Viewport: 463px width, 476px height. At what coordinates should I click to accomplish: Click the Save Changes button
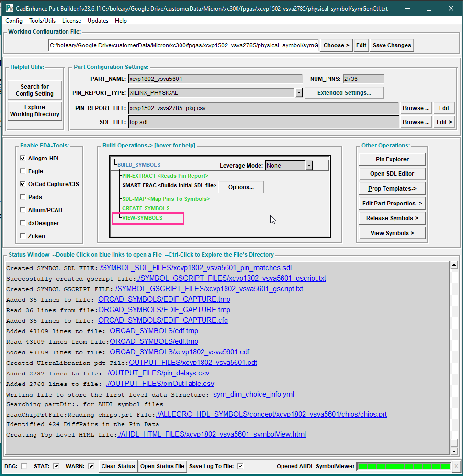pos(392,45)
